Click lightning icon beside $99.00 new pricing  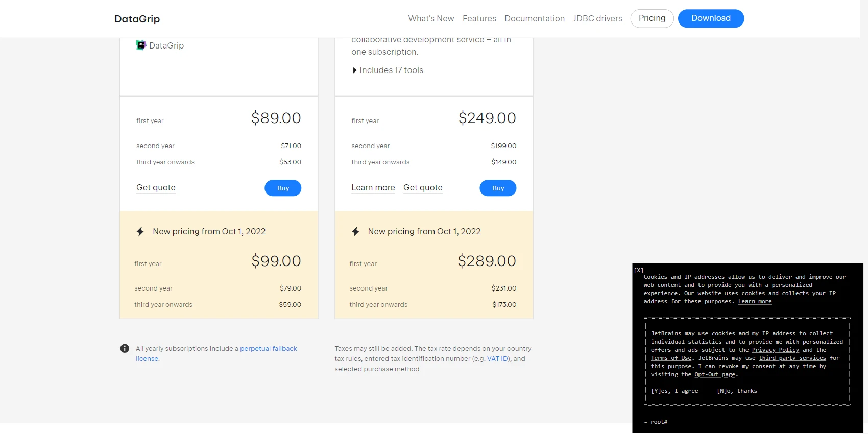pos(140,232)
